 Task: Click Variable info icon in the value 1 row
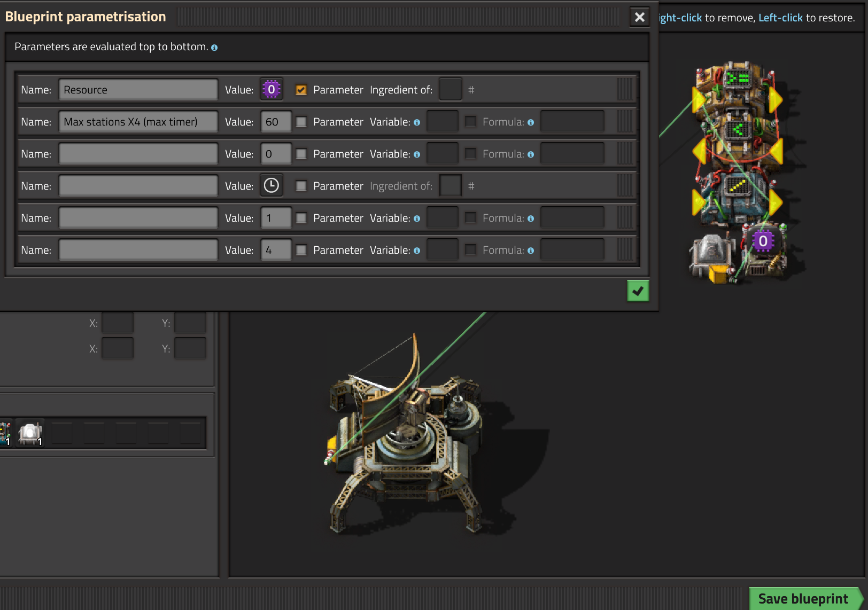417,218
